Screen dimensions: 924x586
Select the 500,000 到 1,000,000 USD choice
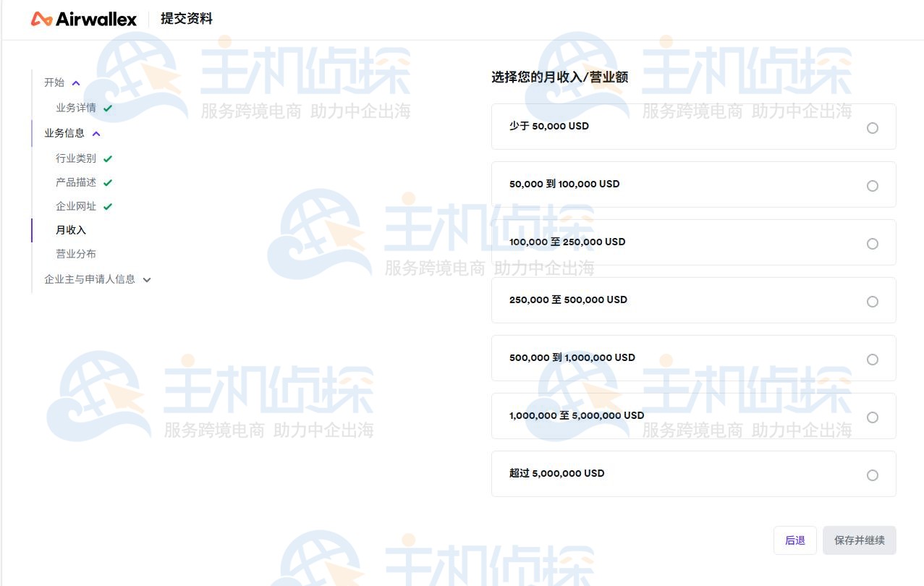(872, 359)
